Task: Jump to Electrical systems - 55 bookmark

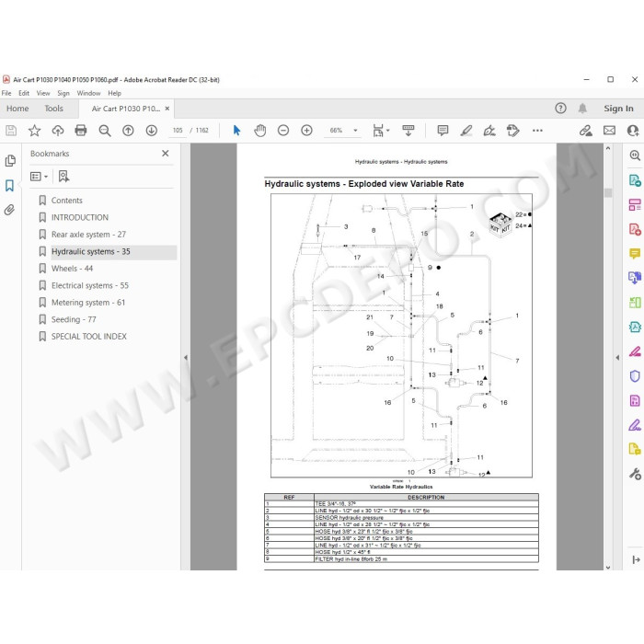Action: [x=89, y=285]
